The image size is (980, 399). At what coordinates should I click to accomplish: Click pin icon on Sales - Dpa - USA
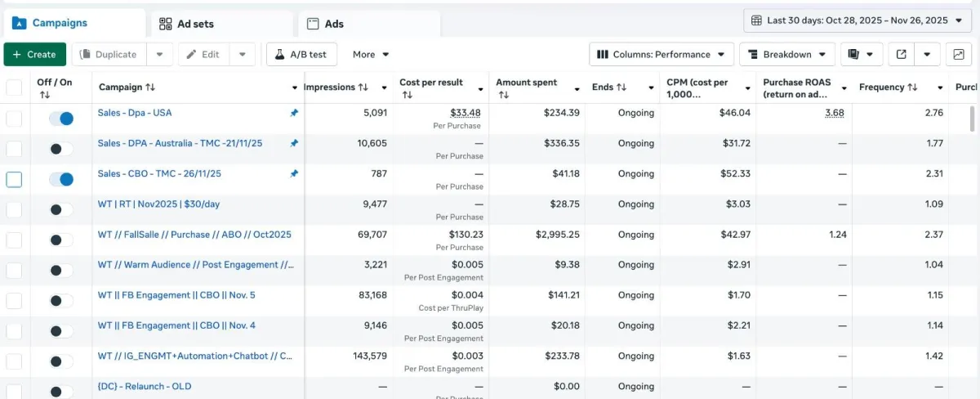294,113
